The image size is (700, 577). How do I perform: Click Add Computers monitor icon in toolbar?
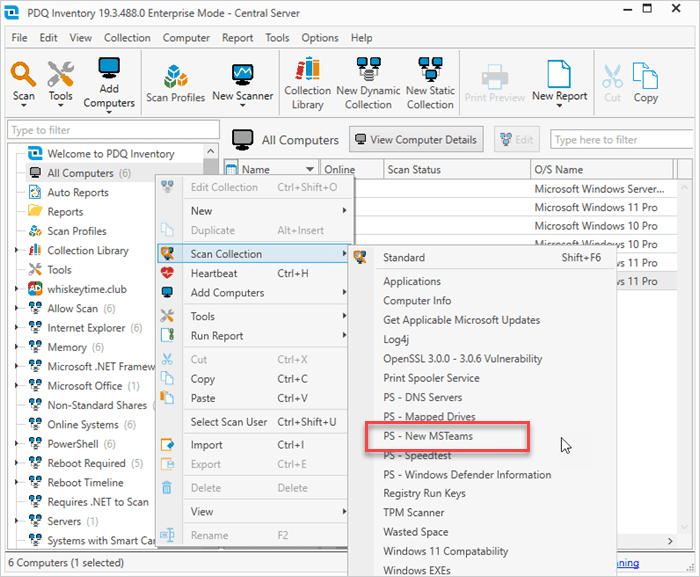pos(109,69)
